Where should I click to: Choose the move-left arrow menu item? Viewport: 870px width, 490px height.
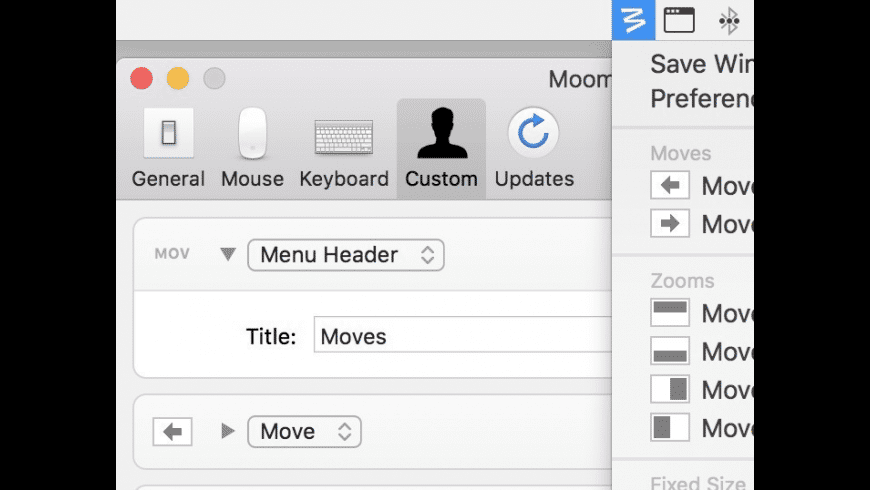pyautogui.click(x=702, y=185)
